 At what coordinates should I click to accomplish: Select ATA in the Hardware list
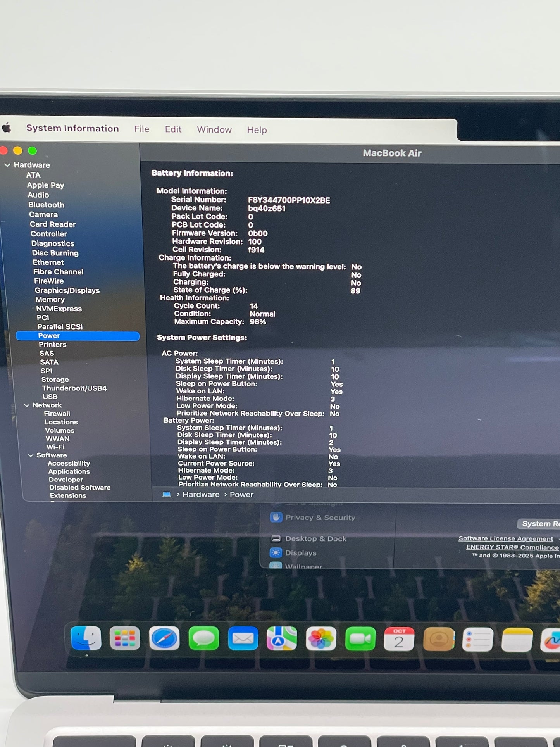33,175
